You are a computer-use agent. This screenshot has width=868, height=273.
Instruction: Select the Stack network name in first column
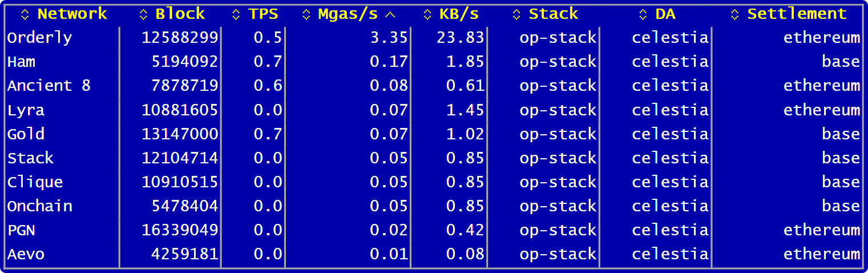point(31,158)
